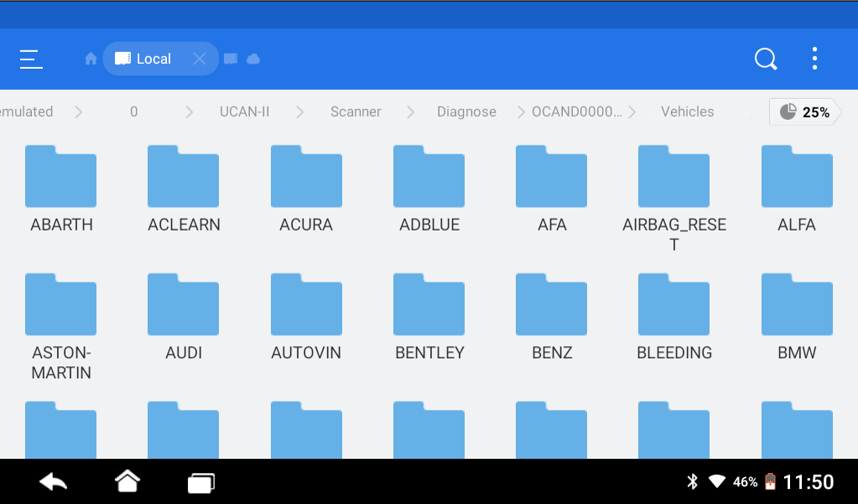858x504 pixels.
Task: Open the ASTON-MARTIN folder
Action: pos(61,327)
